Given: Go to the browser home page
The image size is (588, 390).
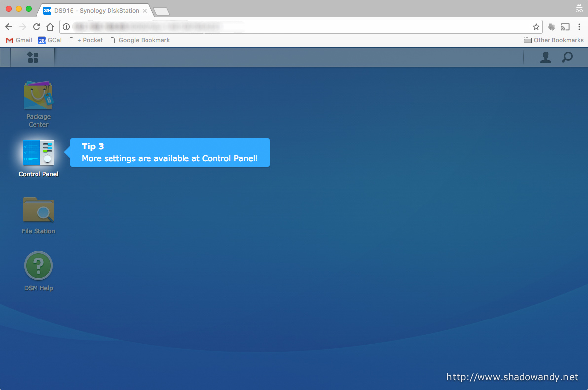Looking at the screenshot, I should (x=50, y=27).
